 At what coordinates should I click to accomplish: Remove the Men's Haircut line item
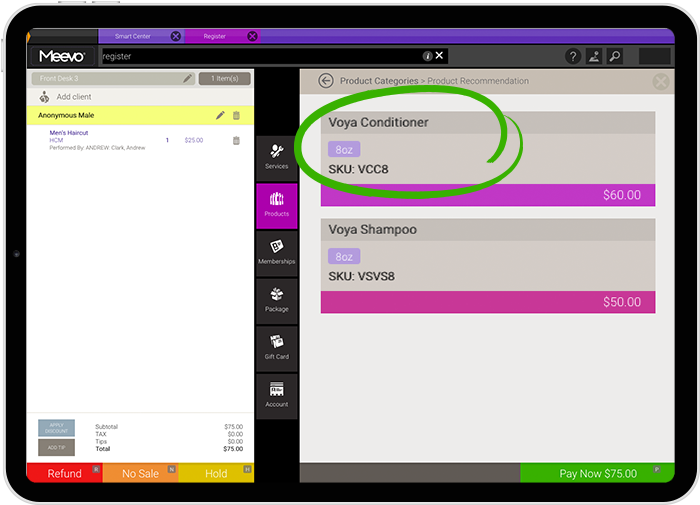[x=236, y=141]
